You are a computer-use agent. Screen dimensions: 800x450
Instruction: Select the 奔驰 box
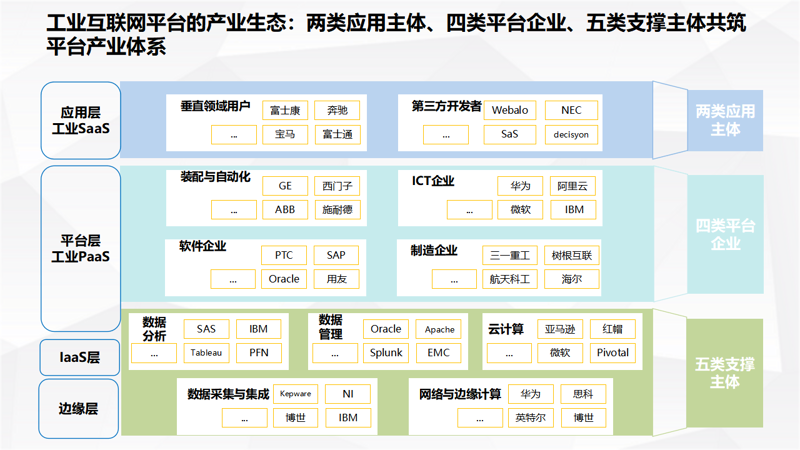click(x=337, y=110)
